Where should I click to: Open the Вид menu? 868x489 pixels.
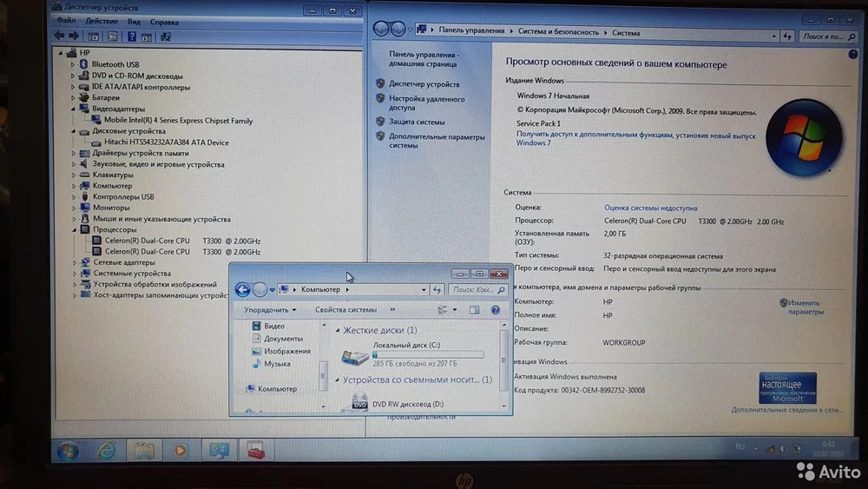point(134,22)
